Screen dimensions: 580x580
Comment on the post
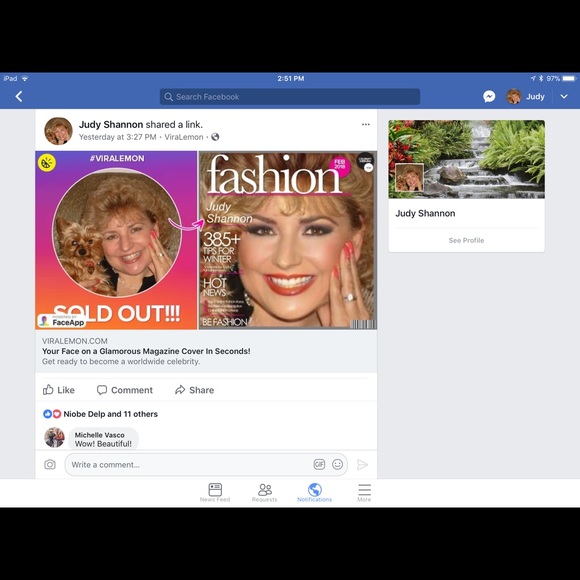click(124, 390)
